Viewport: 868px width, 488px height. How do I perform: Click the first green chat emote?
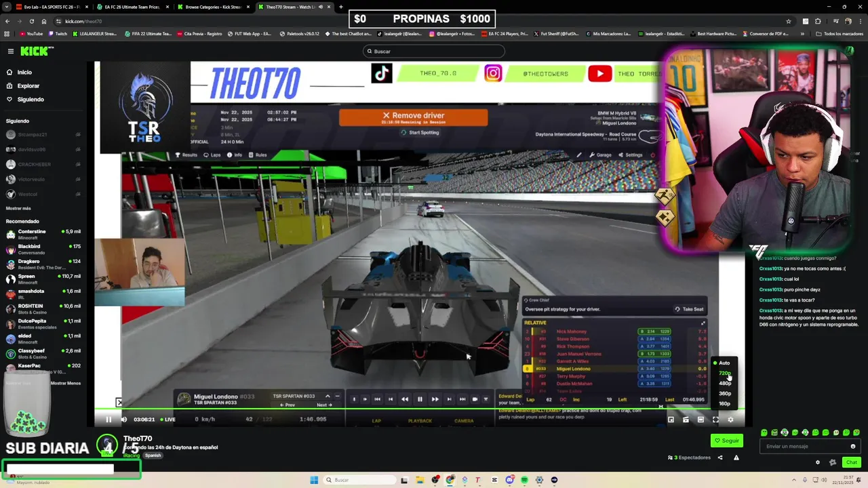point(764,432)
